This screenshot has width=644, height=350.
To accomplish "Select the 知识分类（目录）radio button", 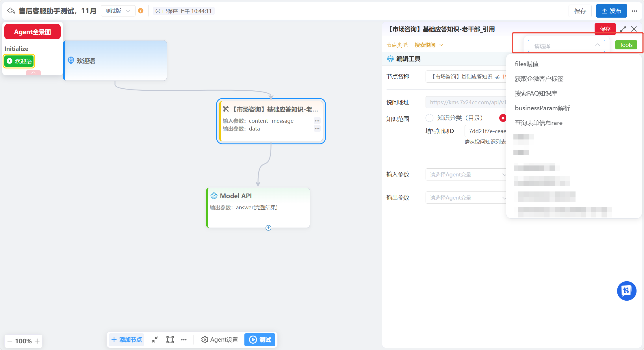I will 430,118.
